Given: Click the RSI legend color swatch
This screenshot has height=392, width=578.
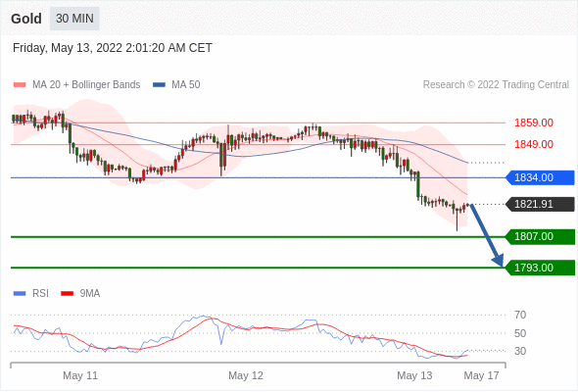Looking at the screenshot, I should coord(20,294).
